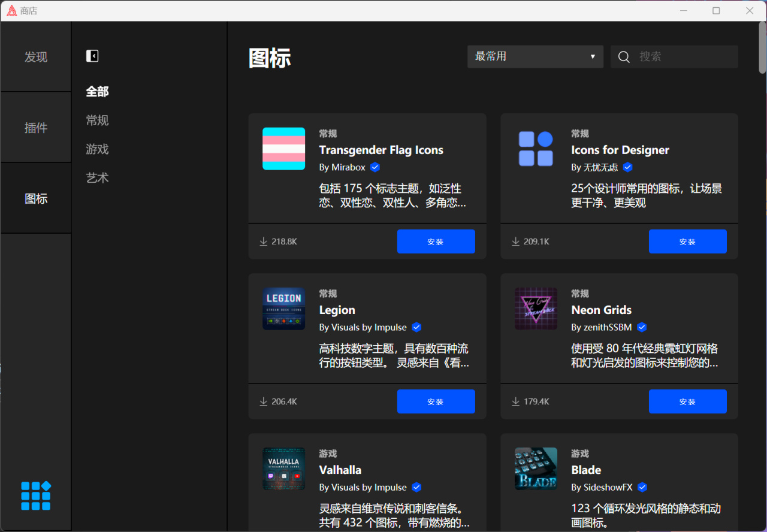Viewport: 767px width, 532px height.
Task: Click the app logo in the title bar
Action: (x=11, y=11)
